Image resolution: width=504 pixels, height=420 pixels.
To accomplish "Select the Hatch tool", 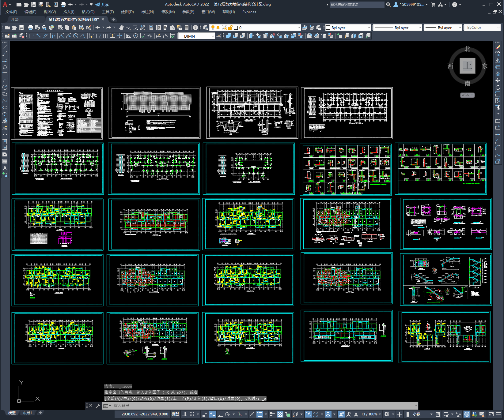I will (5, 141).
